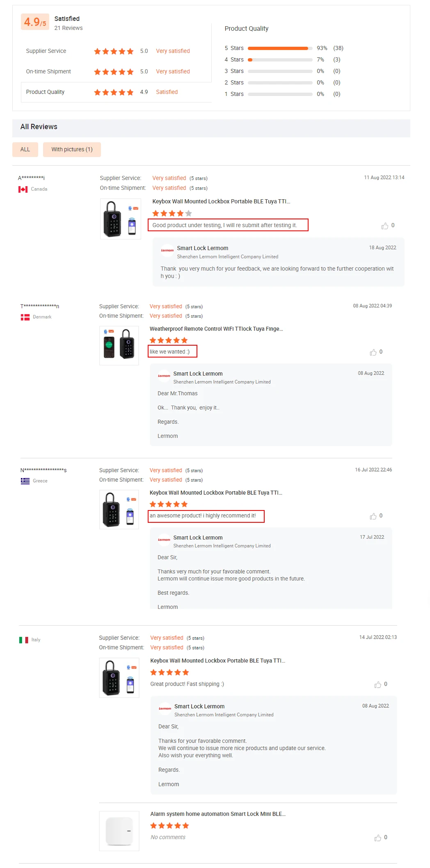Click thumbs-up on the Italy review
The image size is (430, 868).
377,685
